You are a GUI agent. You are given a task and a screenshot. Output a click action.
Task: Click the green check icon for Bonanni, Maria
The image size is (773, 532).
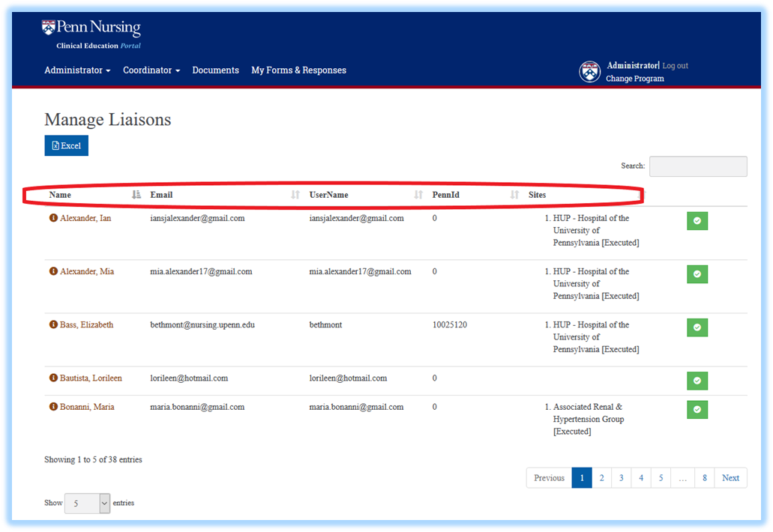tap(697, 409)
